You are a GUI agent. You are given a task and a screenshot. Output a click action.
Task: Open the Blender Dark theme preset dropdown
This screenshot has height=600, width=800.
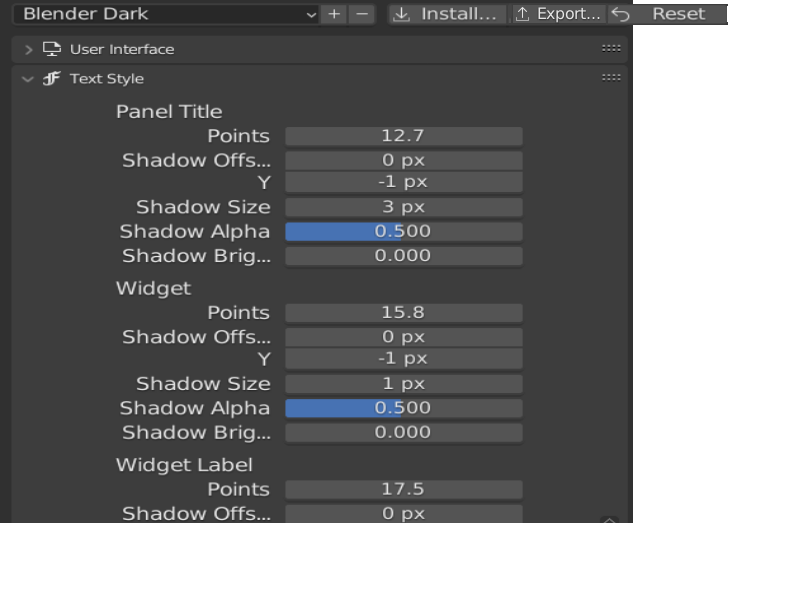[166, 14]
